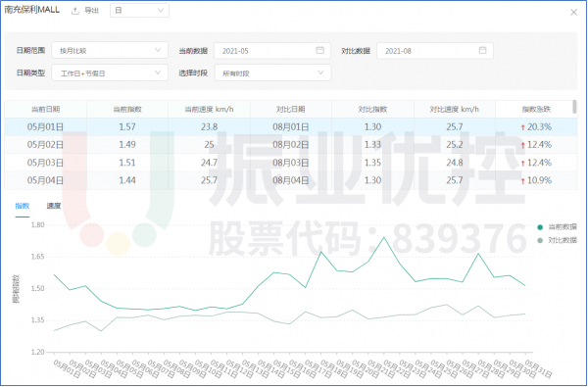Open calendar icon in current data field

point(319,50)
